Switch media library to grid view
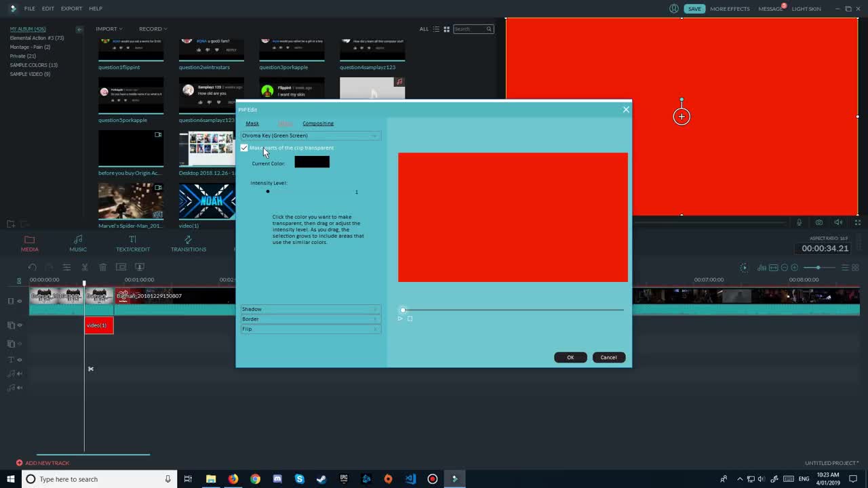This screenshot has height=488, width=868. (x=446, y=29)
